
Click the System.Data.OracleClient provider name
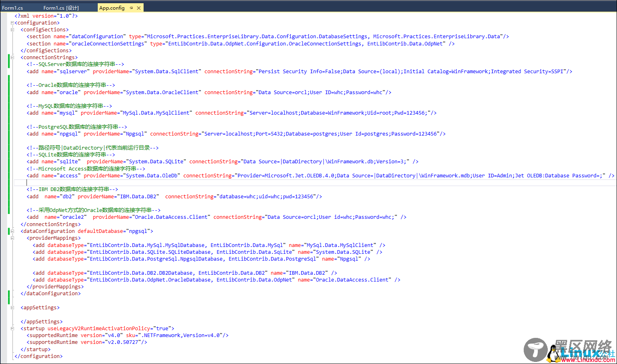click(x=162, y=93)
